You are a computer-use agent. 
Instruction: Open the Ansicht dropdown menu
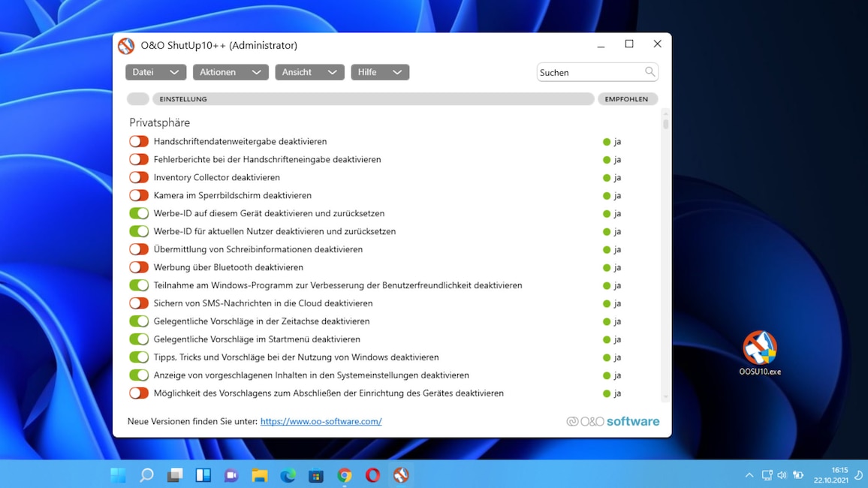click(x=309, y=72)
